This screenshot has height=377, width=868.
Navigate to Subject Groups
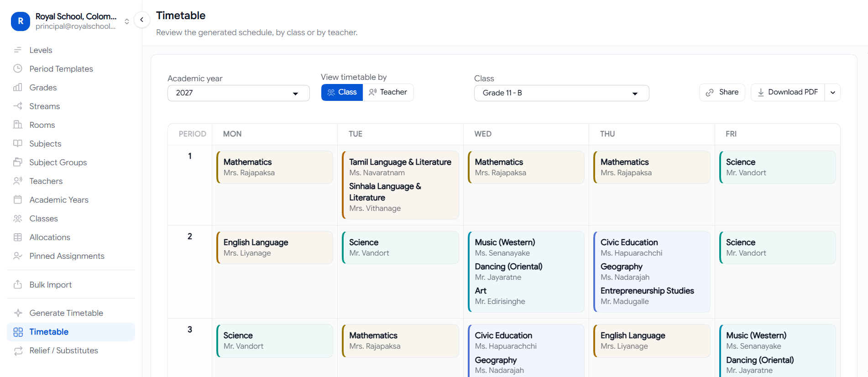click(71, 162)
